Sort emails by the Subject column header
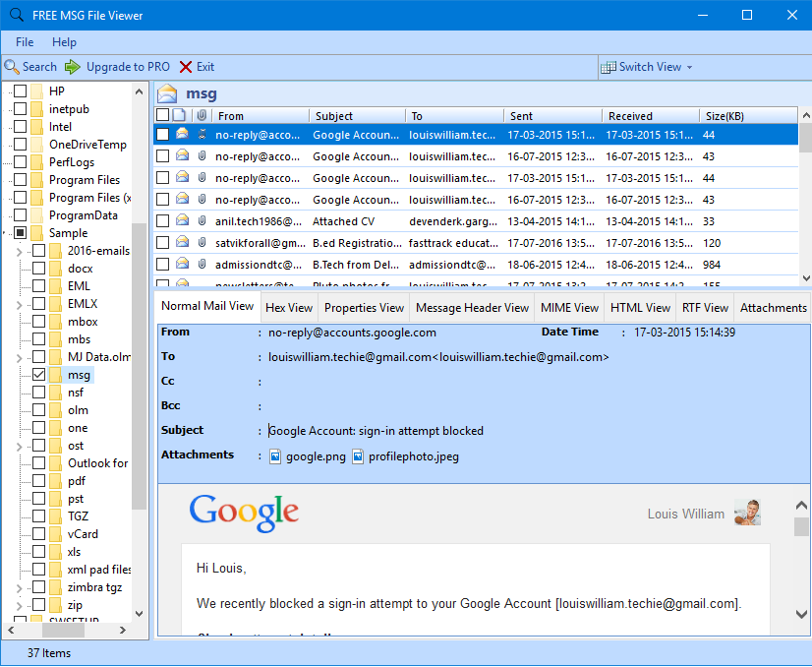This screenshot has height=667, width=812. (x=357, y=115)
